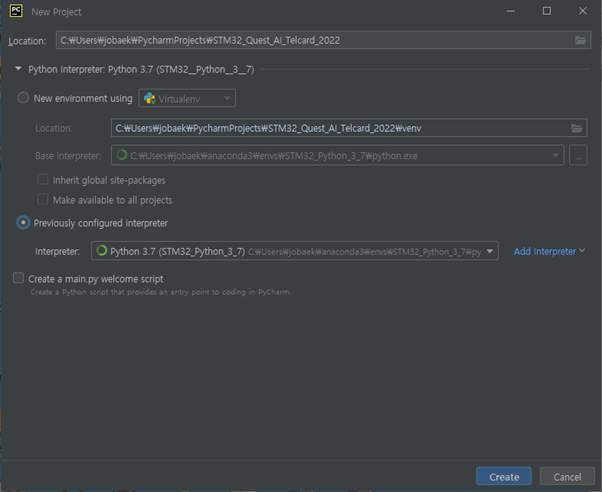Open the Interpreter dropdown arrow
The image size is (602, 492).
click(490, 251)
